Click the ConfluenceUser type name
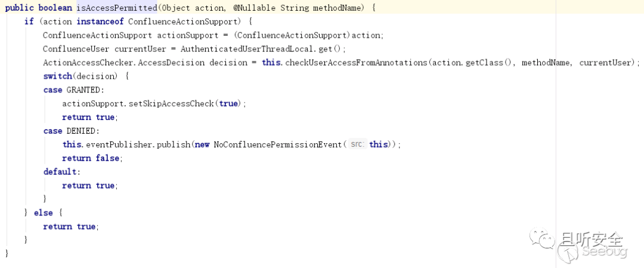 [x=76, y=49]
